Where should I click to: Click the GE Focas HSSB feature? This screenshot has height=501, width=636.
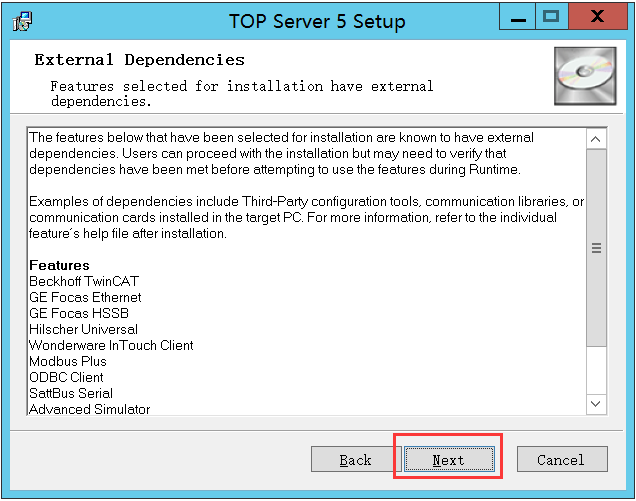[x=79, y=313]
